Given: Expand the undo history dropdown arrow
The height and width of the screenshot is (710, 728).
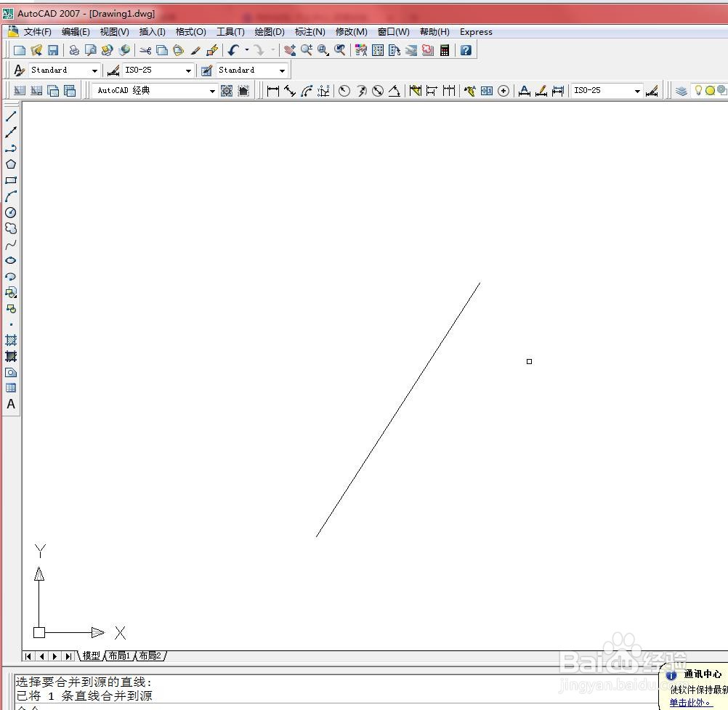Looking at the screenshot, I should coord(247,50).
